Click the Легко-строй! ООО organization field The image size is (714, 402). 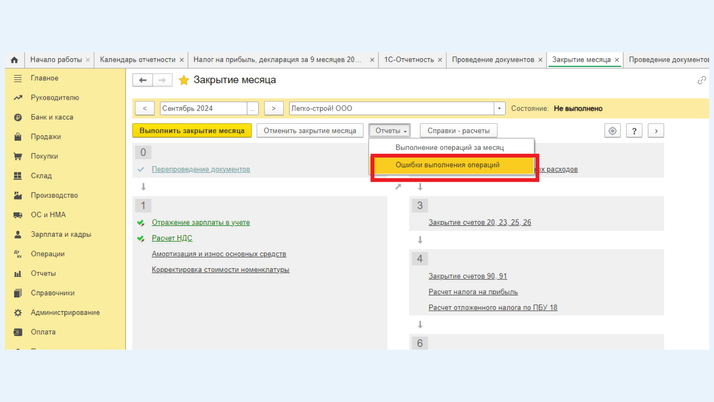tap(392, 108)
